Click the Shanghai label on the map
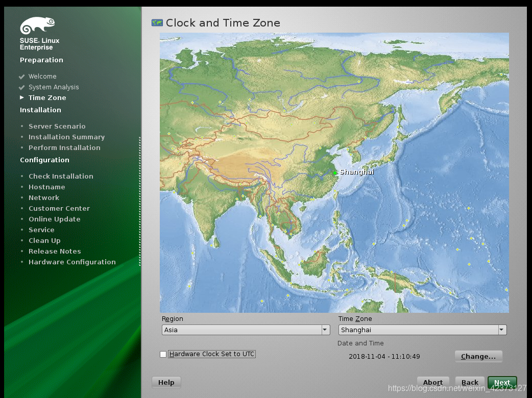 [357, 172]
